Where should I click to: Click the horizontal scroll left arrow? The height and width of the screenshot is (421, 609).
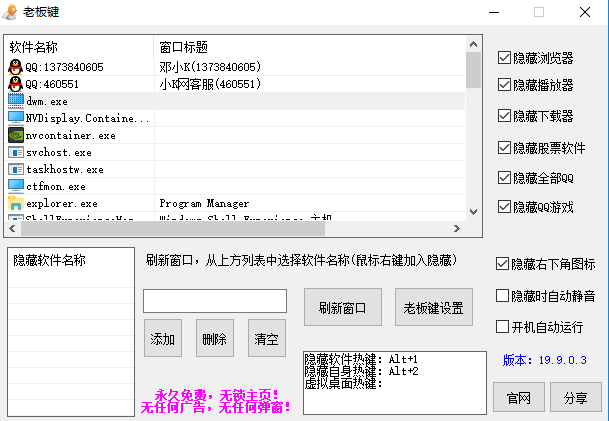(x=12, y=228)
